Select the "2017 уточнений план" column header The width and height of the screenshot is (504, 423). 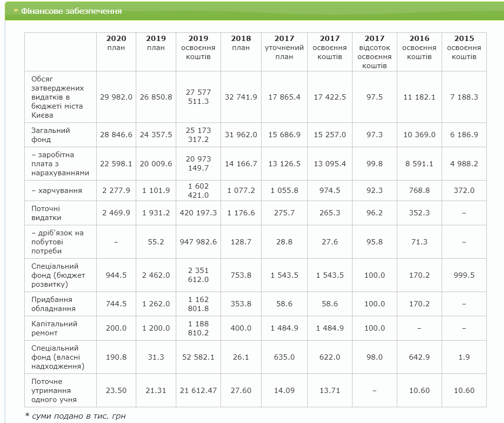click(284, 47)
